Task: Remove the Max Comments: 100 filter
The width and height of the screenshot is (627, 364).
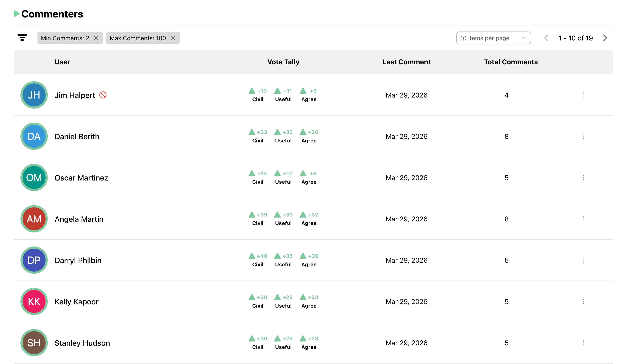Action: click(173, 38)
